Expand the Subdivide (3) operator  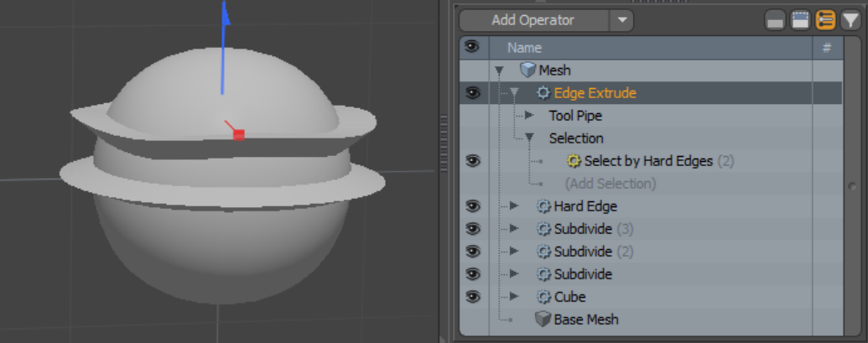[514, 228]
